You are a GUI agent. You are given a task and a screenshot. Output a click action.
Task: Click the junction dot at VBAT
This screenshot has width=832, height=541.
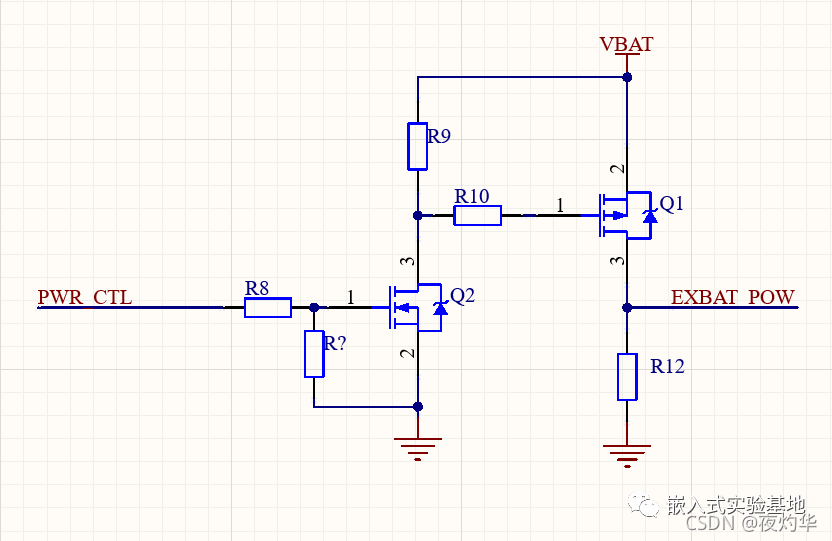[x=627, y=77]
